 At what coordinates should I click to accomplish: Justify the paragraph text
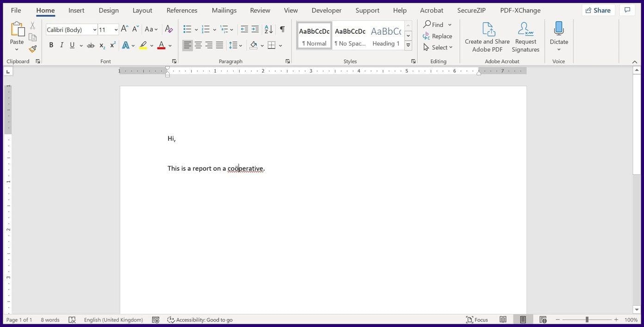219,45
